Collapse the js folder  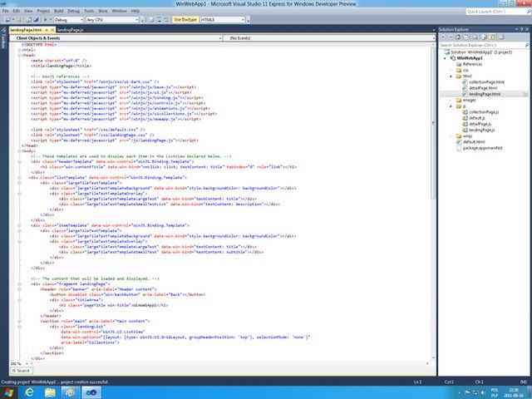pyautogui.click(x=451, y=106)
